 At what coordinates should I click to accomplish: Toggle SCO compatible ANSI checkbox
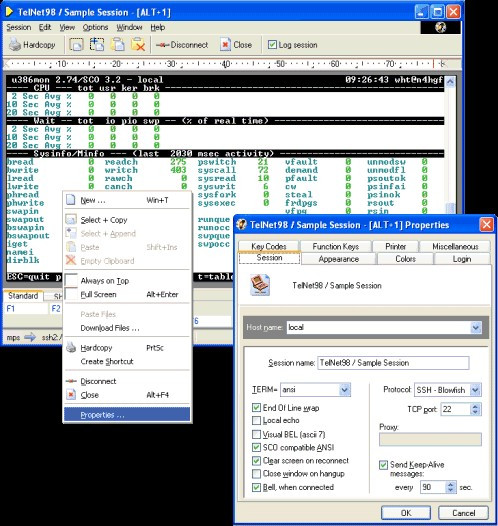(x=256, y=448)
